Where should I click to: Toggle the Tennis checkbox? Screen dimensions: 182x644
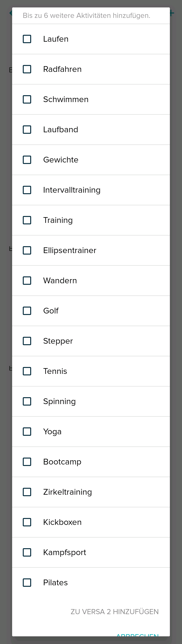pos(27,371)
